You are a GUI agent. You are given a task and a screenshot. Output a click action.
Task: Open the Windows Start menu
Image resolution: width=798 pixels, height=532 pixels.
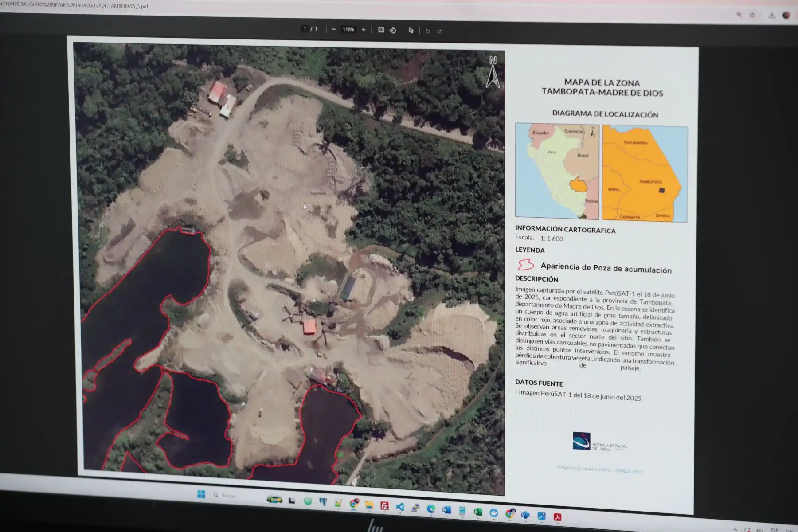click(201, 494)
